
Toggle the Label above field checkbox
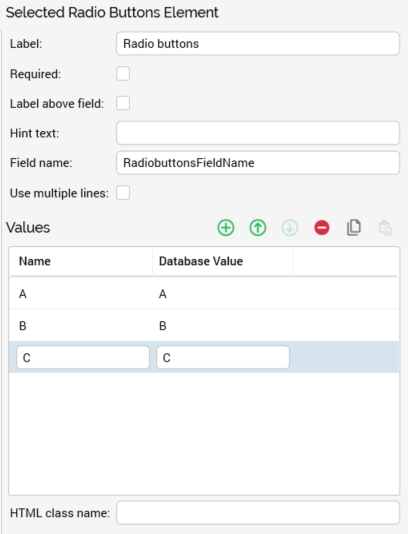coord(123,103)
